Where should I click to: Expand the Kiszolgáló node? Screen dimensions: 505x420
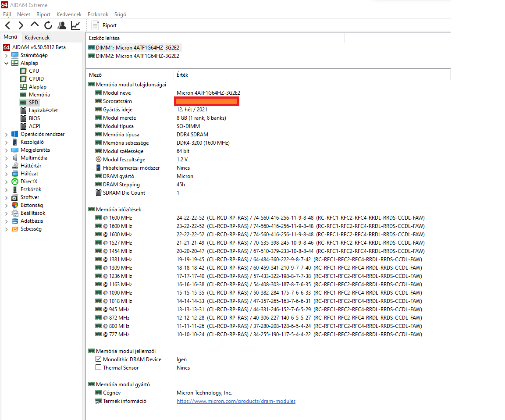6,142
